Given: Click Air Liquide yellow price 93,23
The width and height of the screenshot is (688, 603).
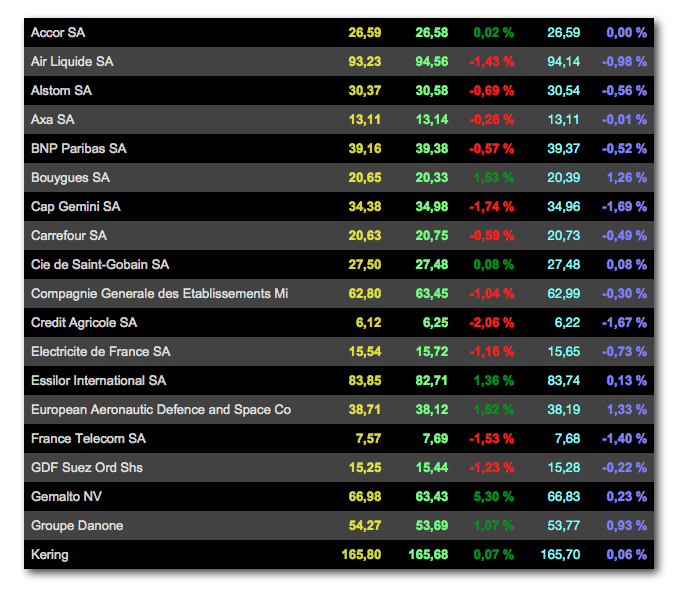Looking at the screenshot, I should pyautogui.click(x=365, y=61).
